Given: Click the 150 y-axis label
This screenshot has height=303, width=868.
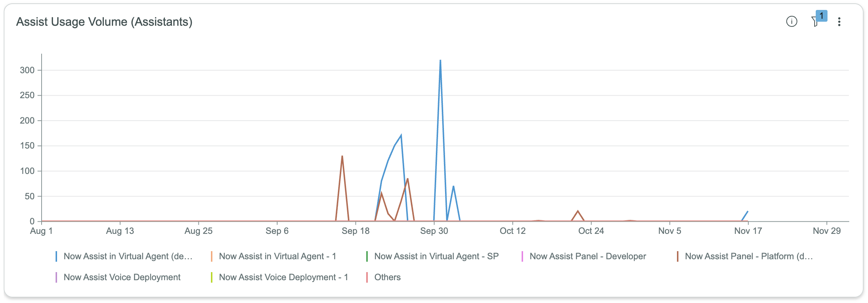Looking at the screenshot, I should [27, 146].
